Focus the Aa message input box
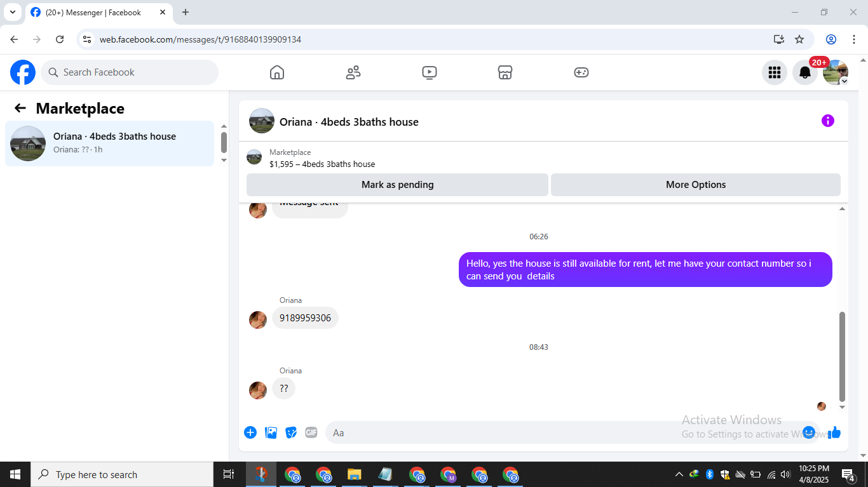 point(563,432)
